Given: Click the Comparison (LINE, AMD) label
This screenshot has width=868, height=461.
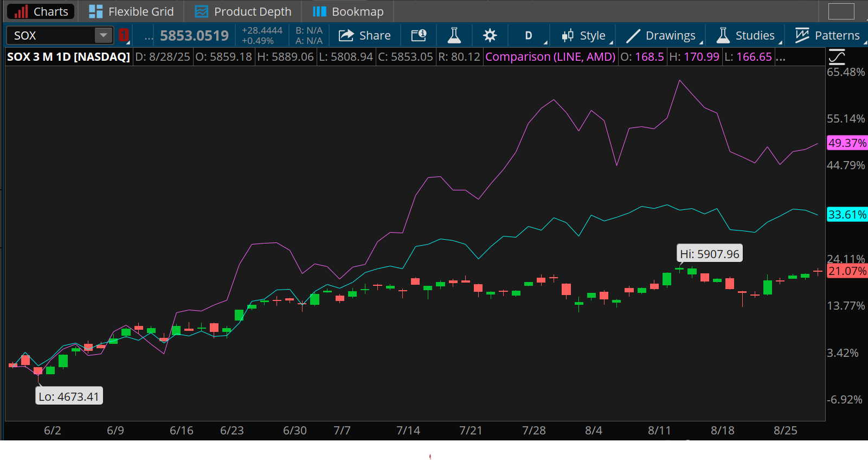Looking at the screenshot, I should point(550,56).
